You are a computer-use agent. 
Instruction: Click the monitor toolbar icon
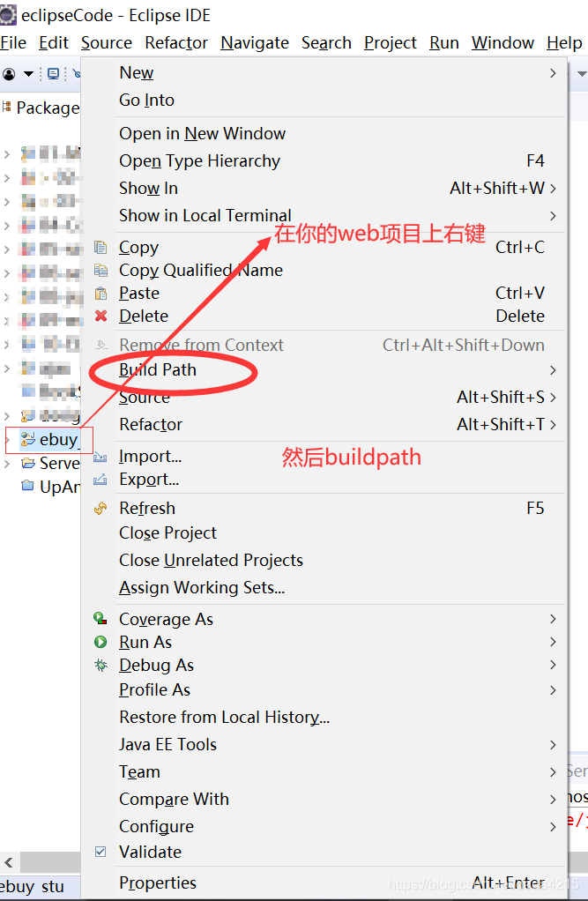pyautogui.click(x=54, y=73)
